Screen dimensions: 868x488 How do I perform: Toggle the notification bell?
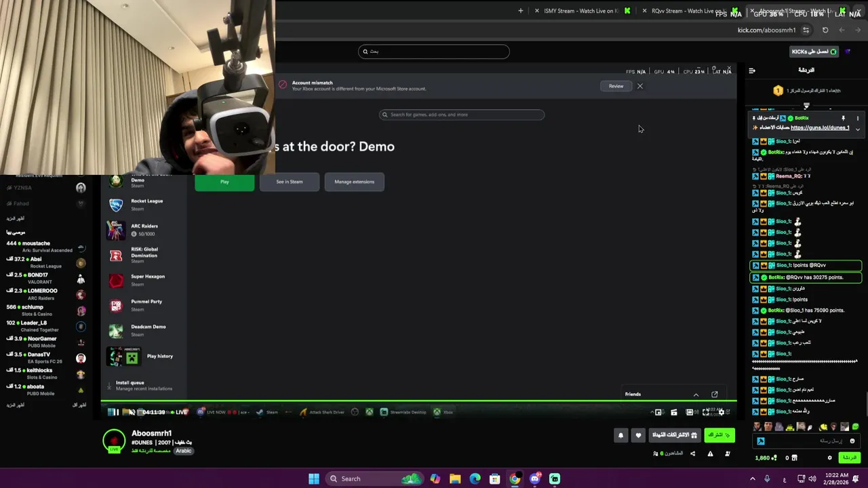pos(620,435)
